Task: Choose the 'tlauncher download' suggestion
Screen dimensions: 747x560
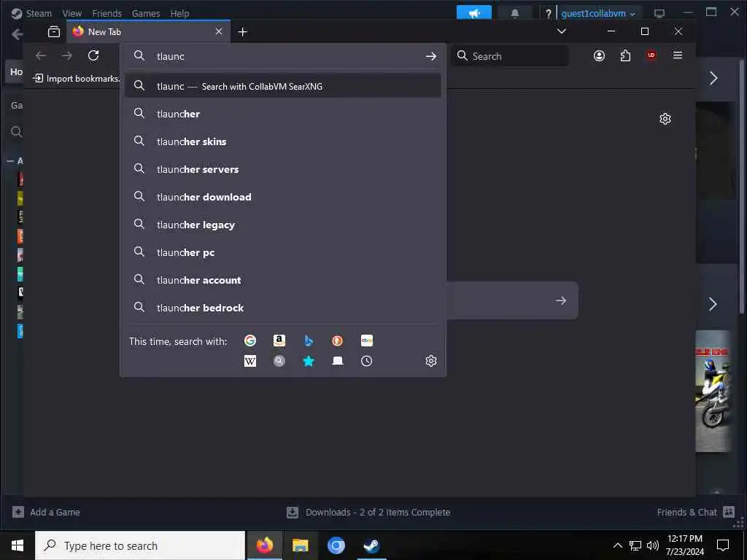Action: pos(282,197)
